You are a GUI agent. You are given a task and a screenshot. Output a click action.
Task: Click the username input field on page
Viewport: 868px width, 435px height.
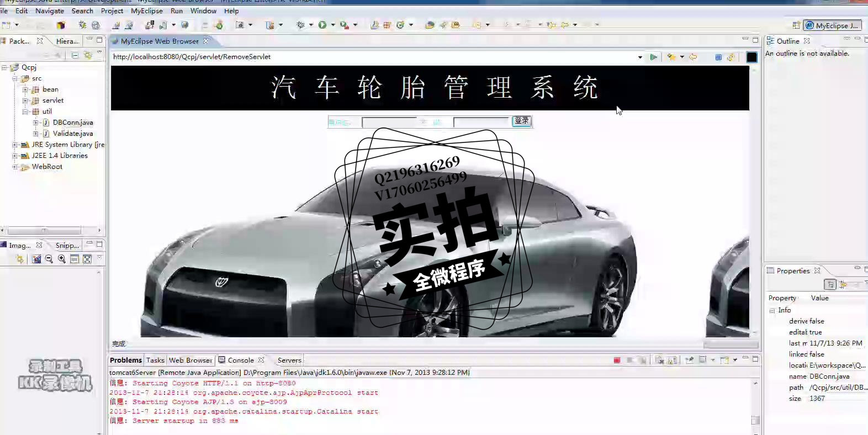(x=389, y=122)
